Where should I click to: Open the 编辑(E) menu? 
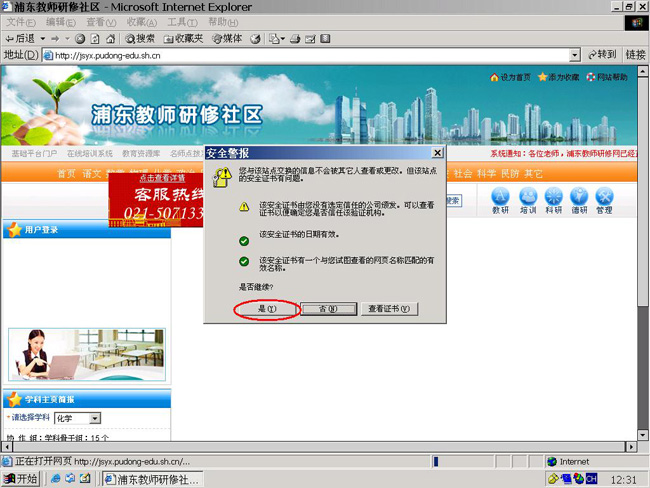(61, 22)
